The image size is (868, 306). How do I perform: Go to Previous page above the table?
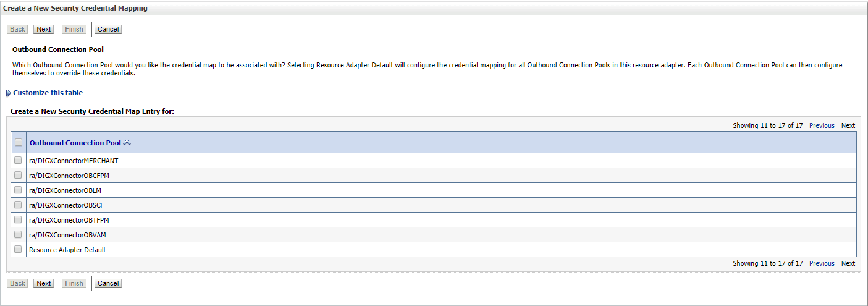pos(822,125)
